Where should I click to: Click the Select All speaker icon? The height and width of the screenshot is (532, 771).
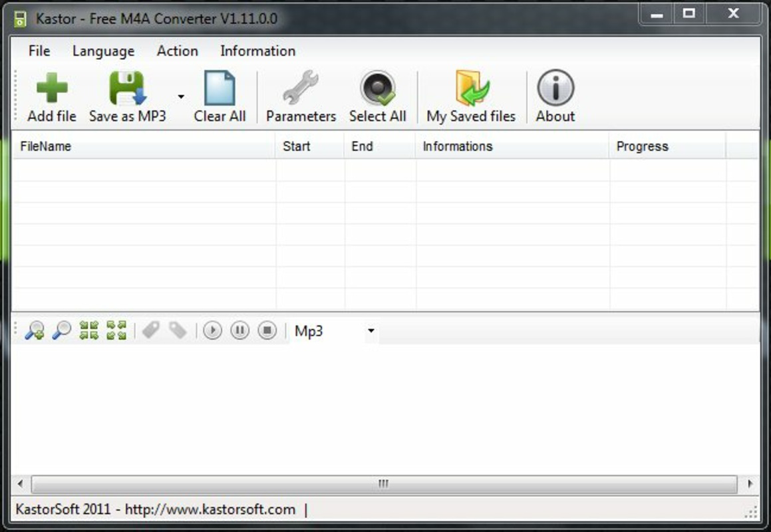[x=378, y=88]
